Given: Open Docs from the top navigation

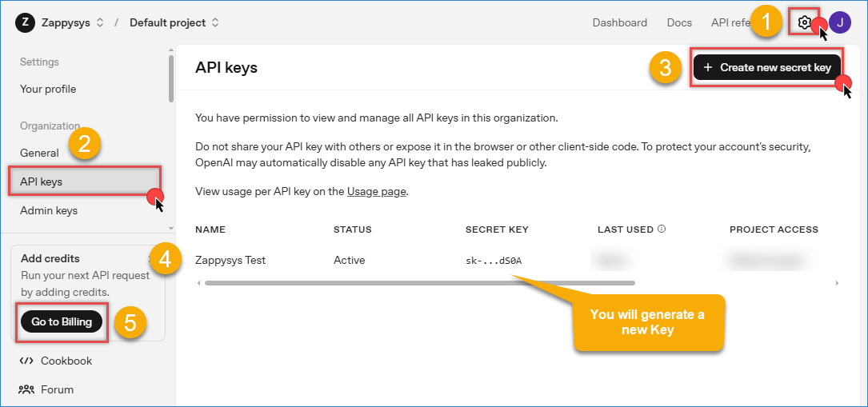Looking at the screenshot, I should point(679,22).
